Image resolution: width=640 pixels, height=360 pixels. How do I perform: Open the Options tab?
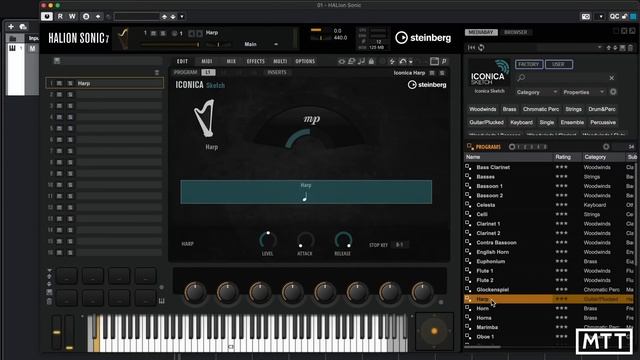305,61
